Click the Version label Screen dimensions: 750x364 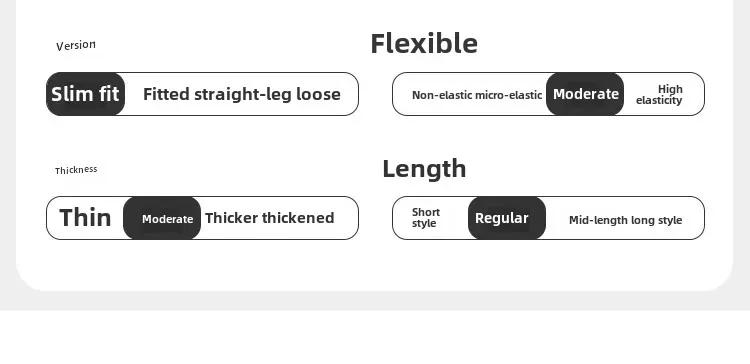point(76,45)
